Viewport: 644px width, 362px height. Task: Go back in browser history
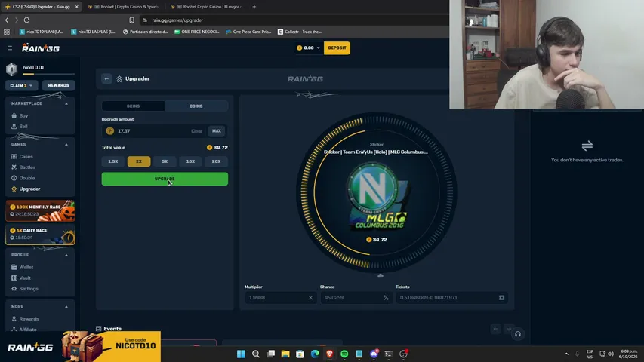7,20
